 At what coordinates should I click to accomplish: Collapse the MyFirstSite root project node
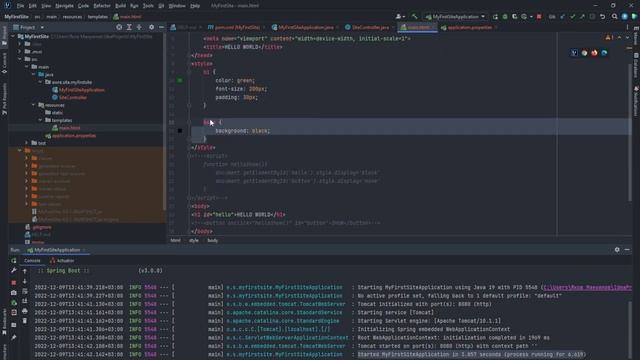pyautogui.click(x=13, y=36)
